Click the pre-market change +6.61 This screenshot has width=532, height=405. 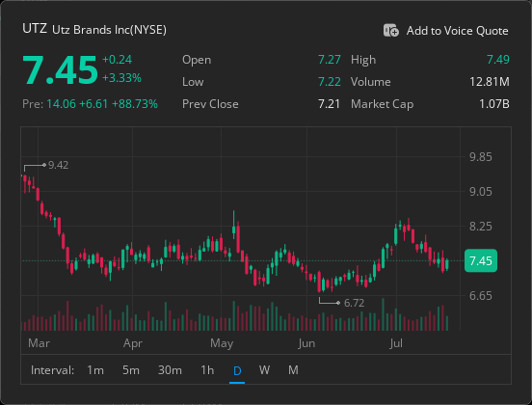(x=93, y=104)
